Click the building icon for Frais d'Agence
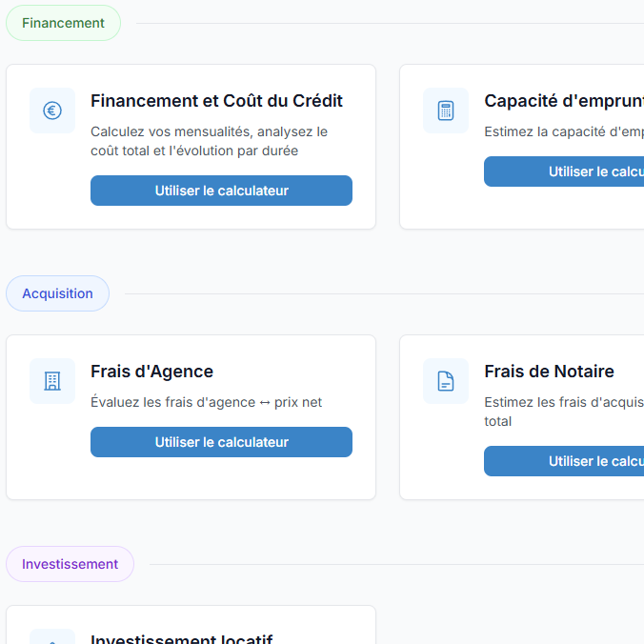 52,381
